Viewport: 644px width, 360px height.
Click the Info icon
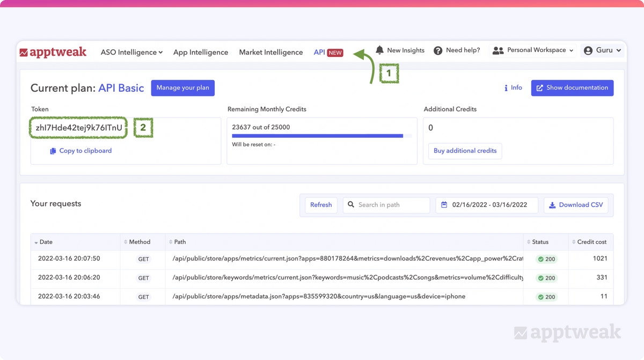[506, 88]
